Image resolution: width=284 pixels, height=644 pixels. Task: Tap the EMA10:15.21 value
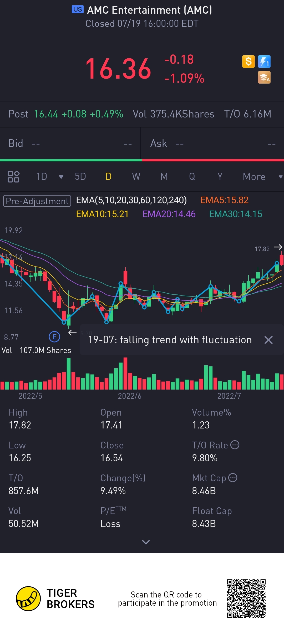point(102,214)
